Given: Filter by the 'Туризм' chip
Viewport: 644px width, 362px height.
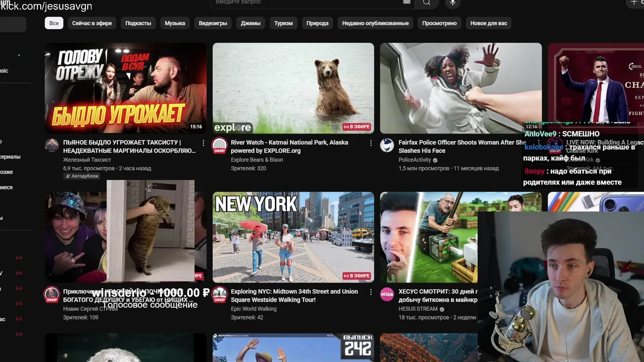Looking at the screenshot, I should tap(283, 23).
